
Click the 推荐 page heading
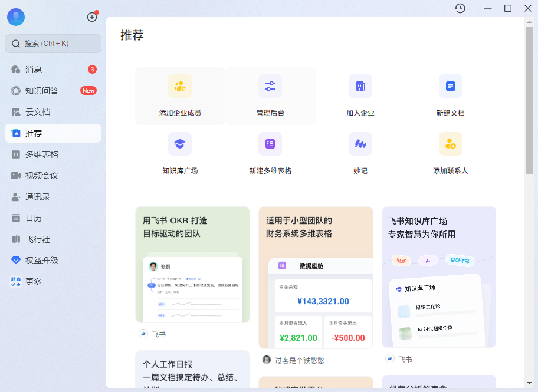[x=132, y=35]
